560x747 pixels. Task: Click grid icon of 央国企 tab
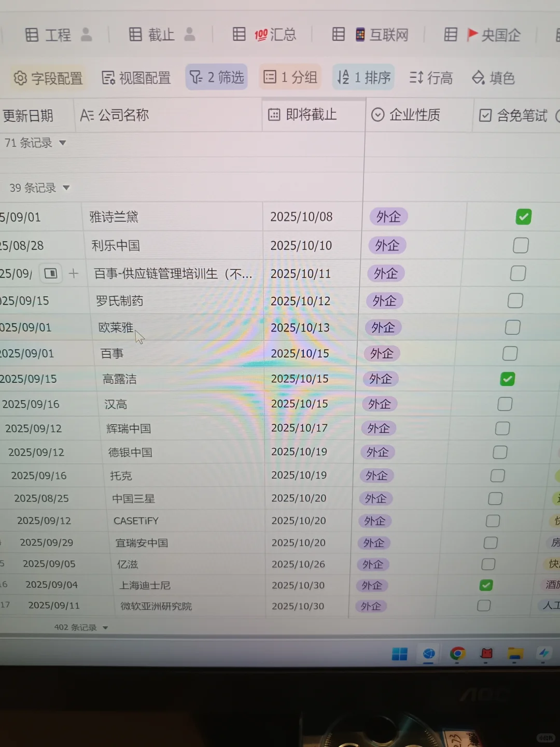coord(451,35)
